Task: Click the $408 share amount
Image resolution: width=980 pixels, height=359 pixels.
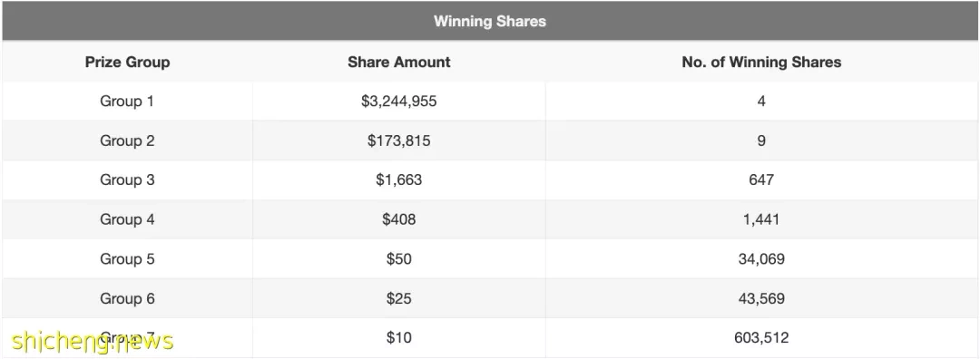Action: point(398,219)
